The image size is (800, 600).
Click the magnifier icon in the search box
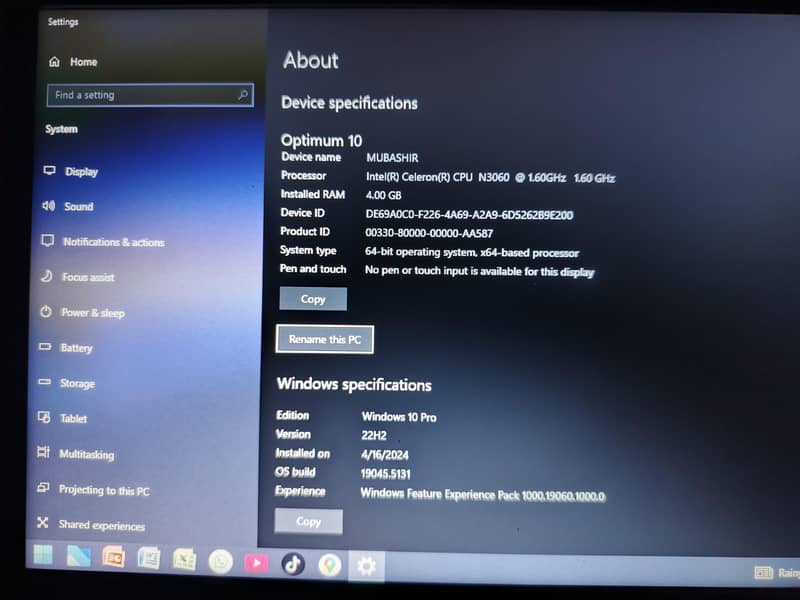point(243,94)
